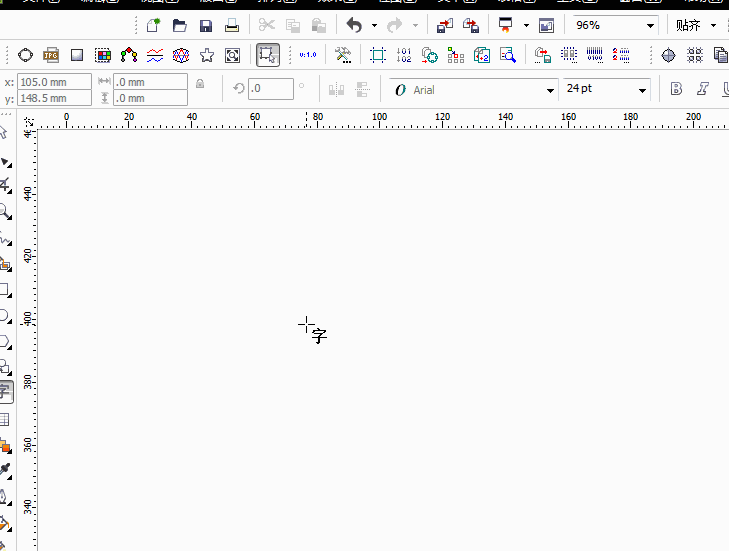Click the colored node curve icon
This screenshot has height=551, width=729.
[129, 55]
